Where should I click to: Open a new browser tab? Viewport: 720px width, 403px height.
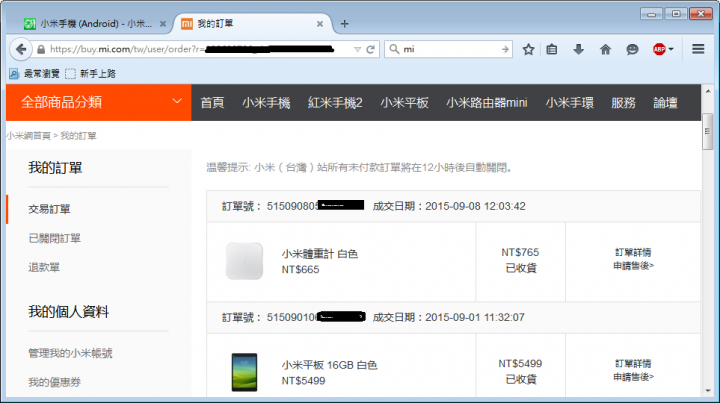(x=344, y=24)
